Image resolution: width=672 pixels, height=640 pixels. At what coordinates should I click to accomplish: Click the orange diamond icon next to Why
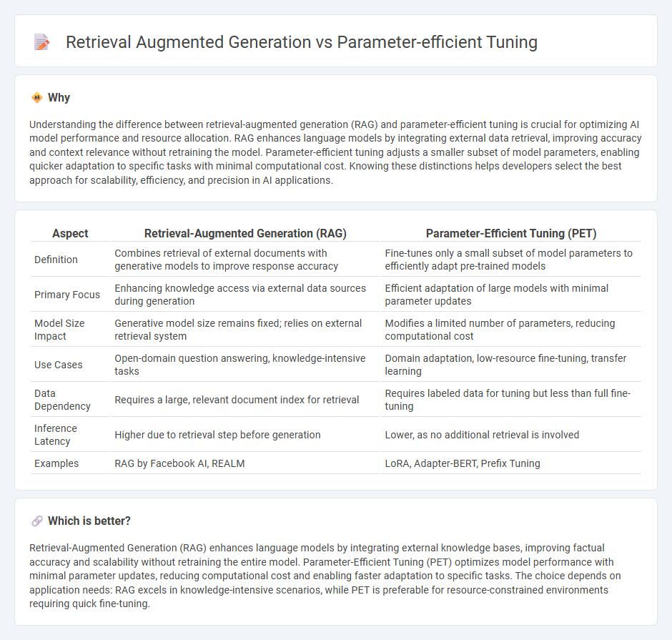(x=37, y=98)
